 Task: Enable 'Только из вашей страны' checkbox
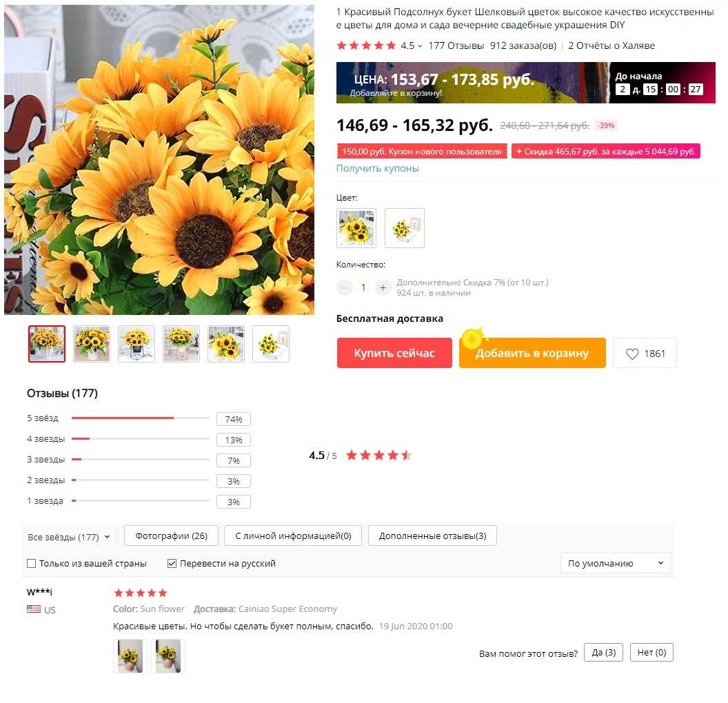point(32,563)
